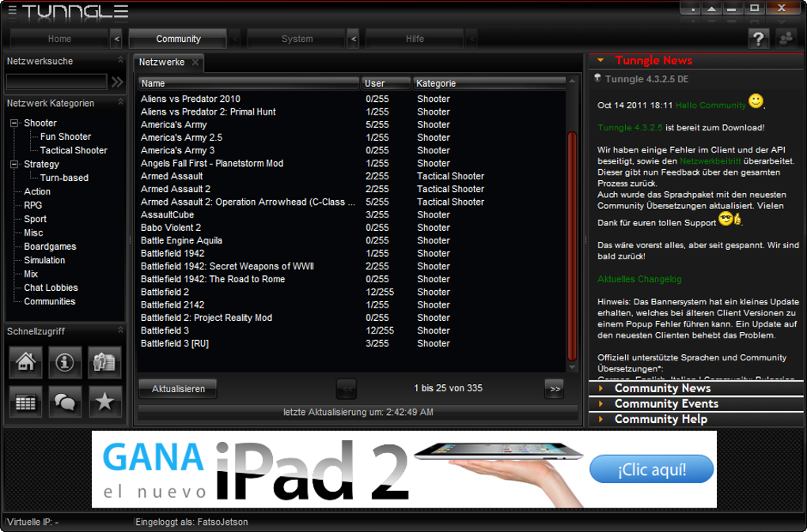Sort by the Name column header
The width and height of the screenshot is (807, 532).
[249, 83]
